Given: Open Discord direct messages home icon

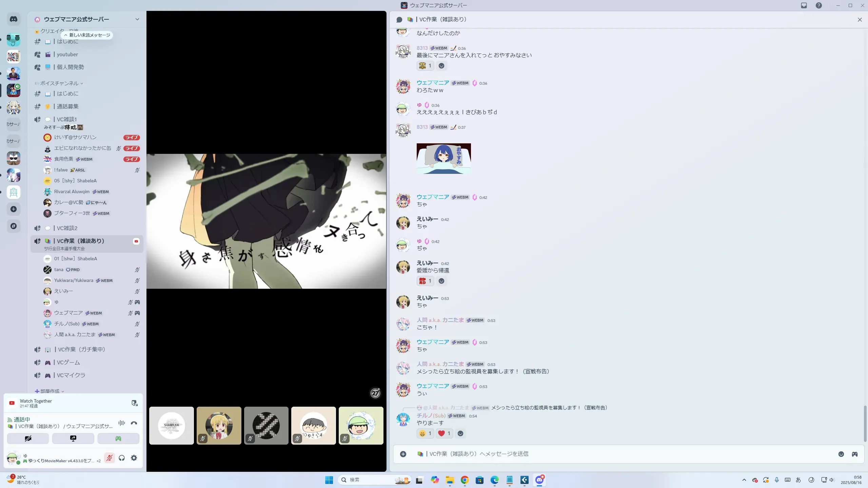Looking at the screenshot, I should [x=14, y=19].
